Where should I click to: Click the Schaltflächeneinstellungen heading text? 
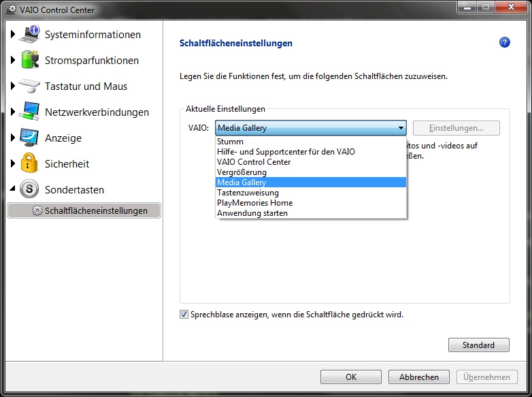click(x=236, y=43)
